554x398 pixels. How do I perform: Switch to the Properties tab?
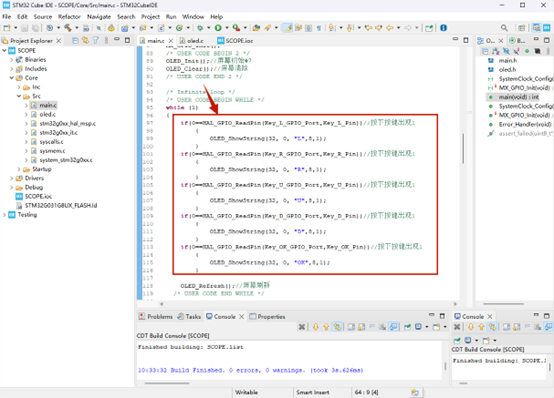click(x=267, y=316)
